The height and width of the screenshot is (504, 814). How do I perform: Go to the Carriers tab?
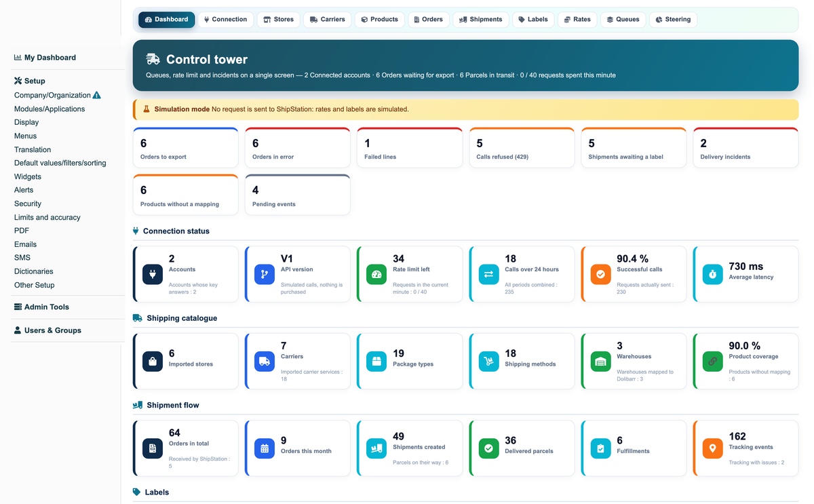point(328,20)
